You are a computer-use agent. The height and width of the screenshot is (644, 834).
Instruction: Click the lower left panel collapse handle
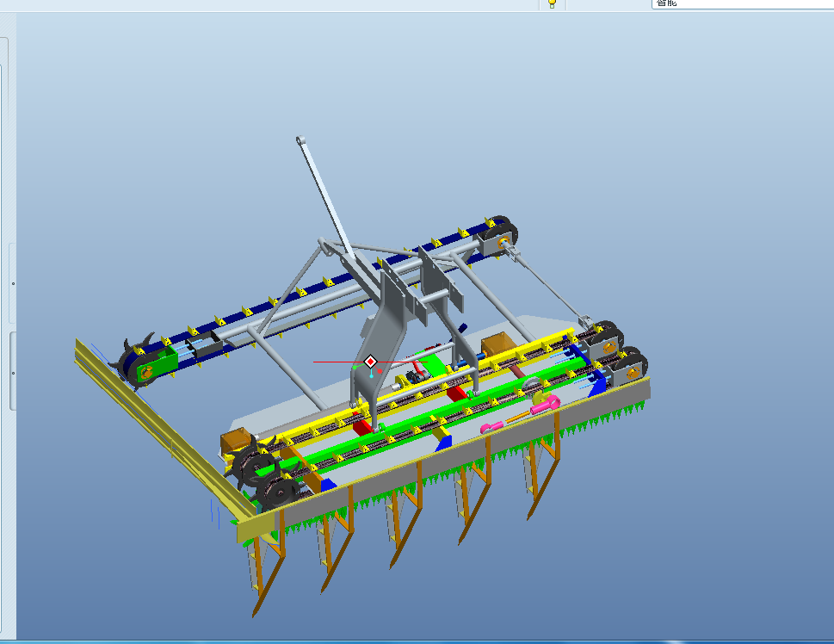click(13, 371)
